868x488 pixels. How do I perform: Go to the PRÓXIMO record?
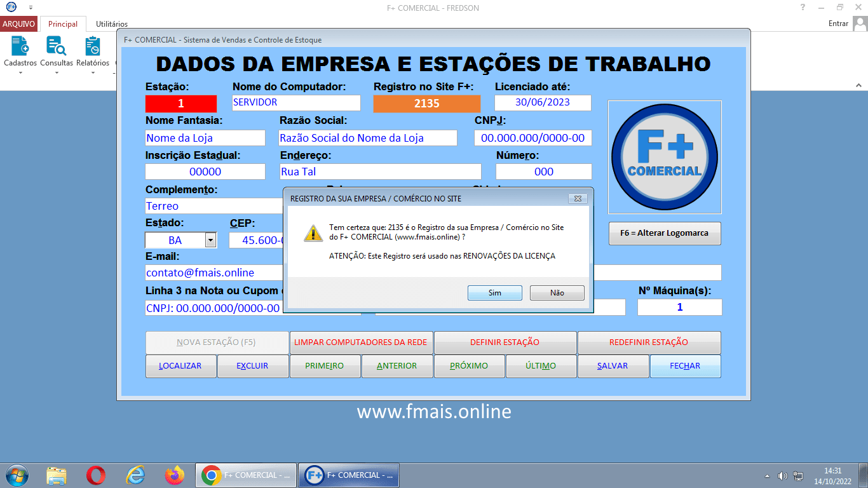click(x=470, y=366)
